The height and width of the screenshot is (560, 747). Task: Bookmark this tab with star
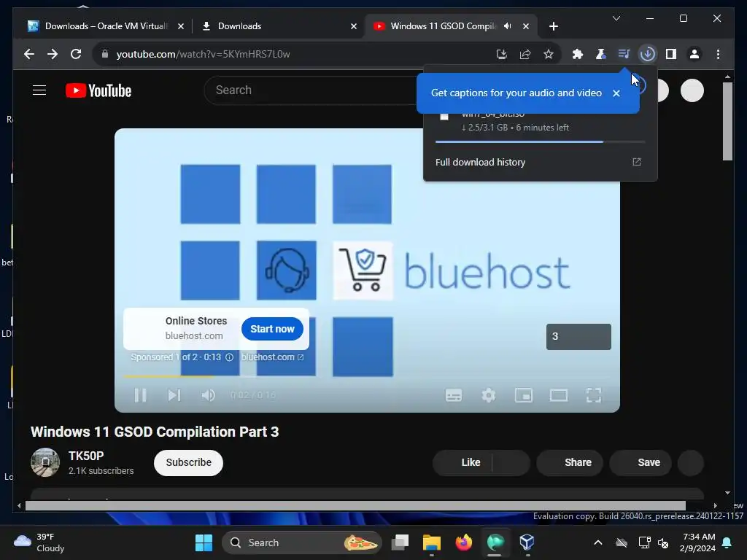coord(549,54)
